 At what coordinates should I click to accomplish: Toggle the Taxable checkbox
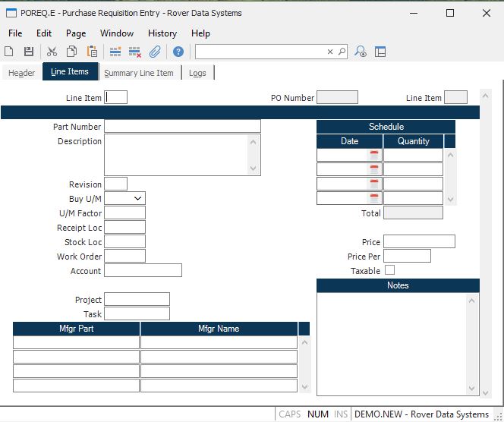[389, 270]
